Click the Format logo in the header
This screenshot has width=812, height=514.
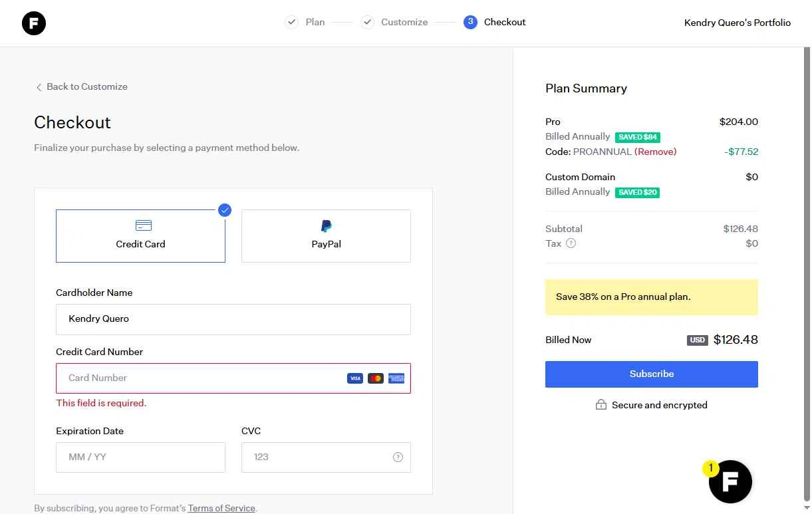pyautogui.click(x=33, y=23)
